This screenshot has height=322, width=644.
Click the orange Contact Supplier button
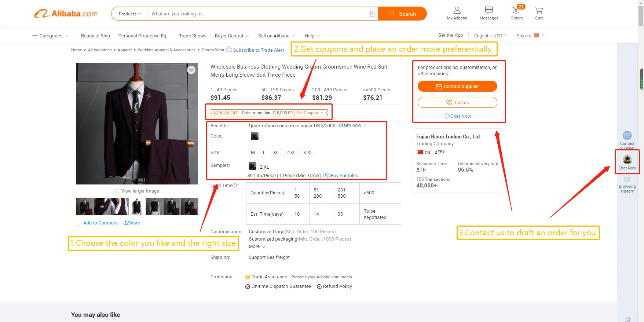pyautogui.click(x=457, y=87)
